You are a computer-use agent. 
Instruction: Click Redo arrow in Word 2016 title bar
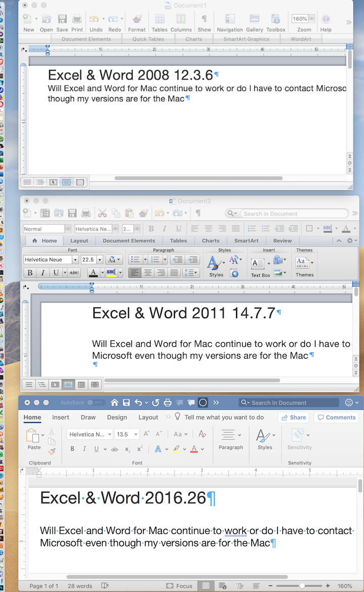[155, 402]
